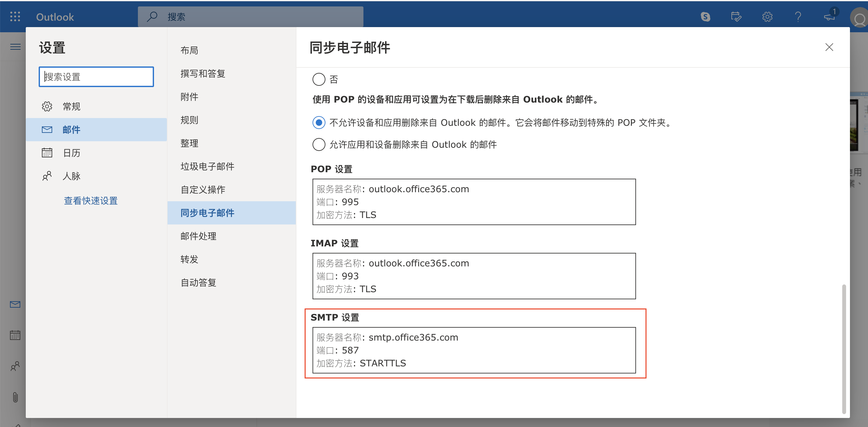
Task: Open the 邮件 settings category
Action: 96,130
